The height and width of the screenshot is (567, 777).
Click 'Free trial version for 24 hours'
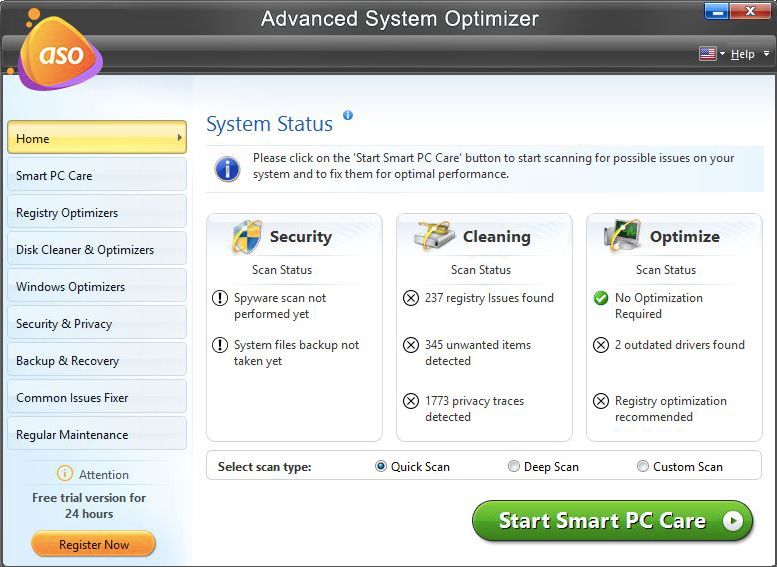tap(89, 506)
